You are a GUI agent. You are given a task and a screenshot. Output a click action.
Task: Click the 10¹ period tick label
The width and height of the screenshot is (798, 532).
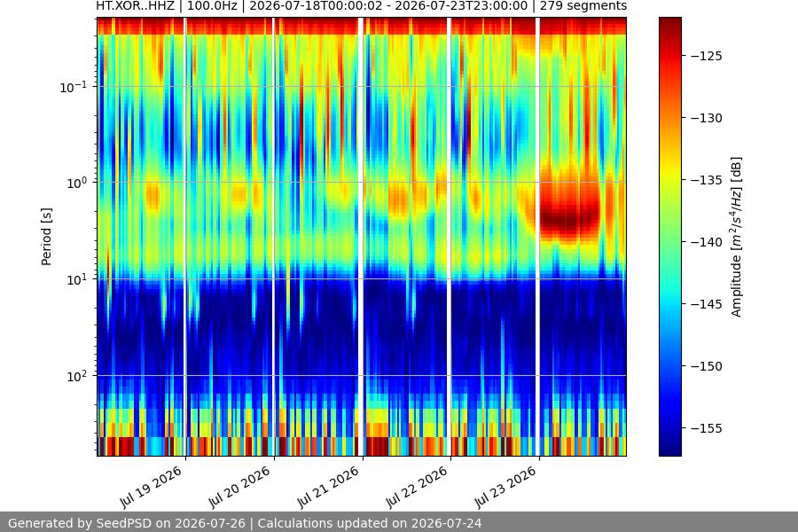point(76,279)
